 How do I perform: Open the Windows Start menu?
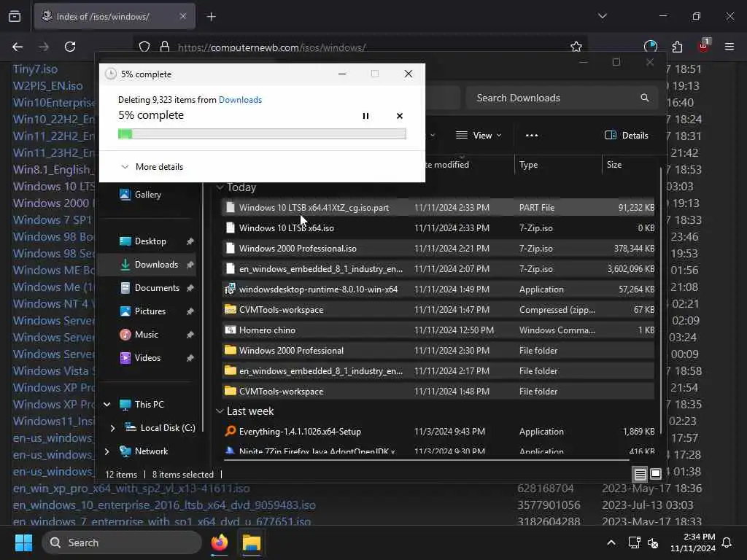[23, 542]
